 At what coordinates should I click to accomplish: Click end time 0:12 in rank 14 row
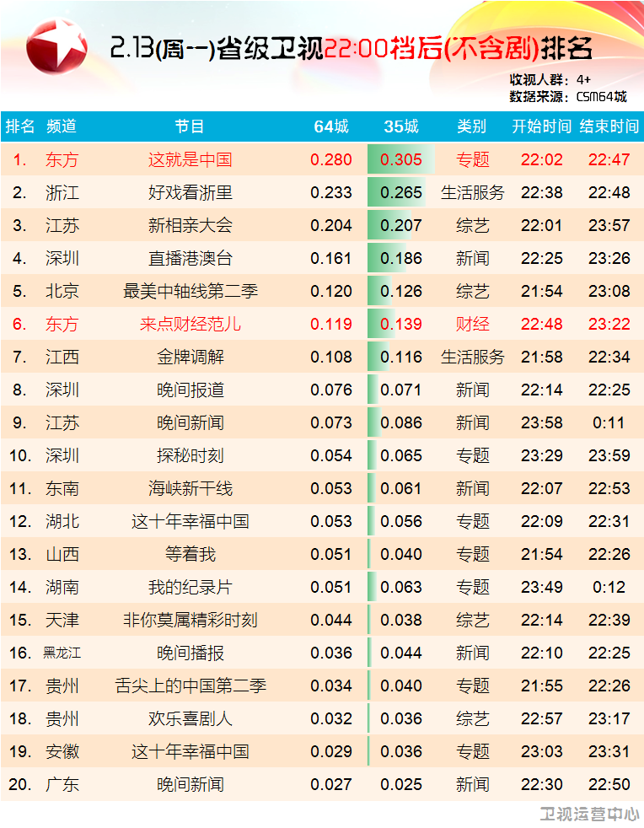(x=609, y=587)
